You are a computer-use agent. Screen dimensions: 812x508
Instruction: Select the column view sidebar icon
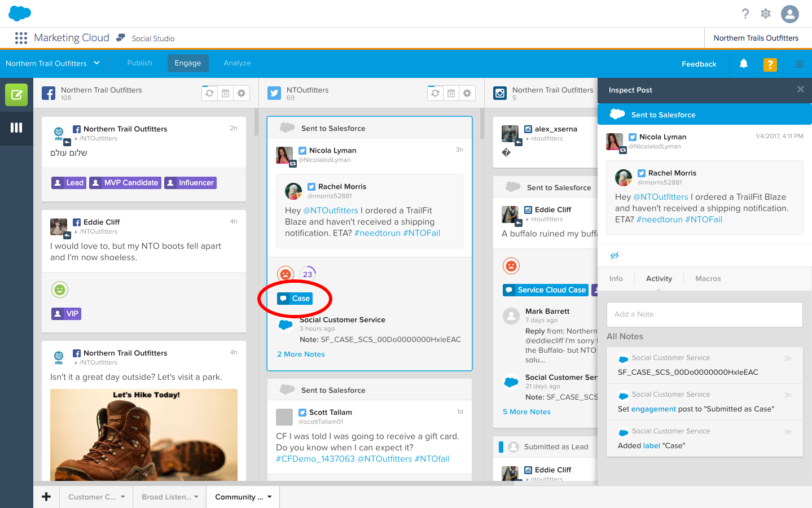[16, 128]
